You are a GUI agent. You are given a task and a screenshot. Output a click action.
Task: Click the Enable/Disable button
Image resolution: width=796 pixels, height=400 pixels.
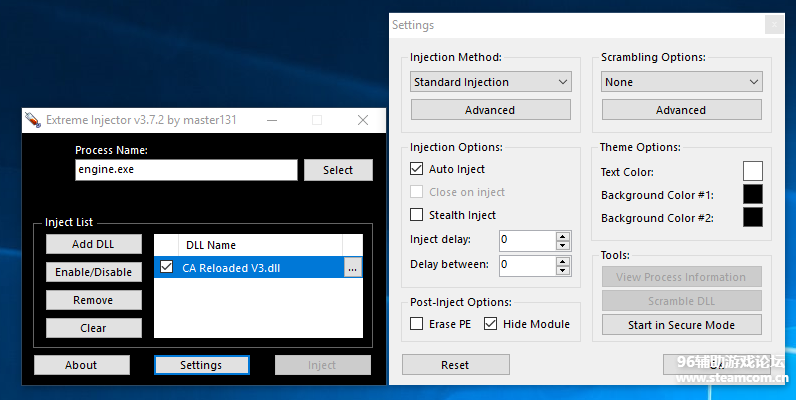[x=93, y=272]
